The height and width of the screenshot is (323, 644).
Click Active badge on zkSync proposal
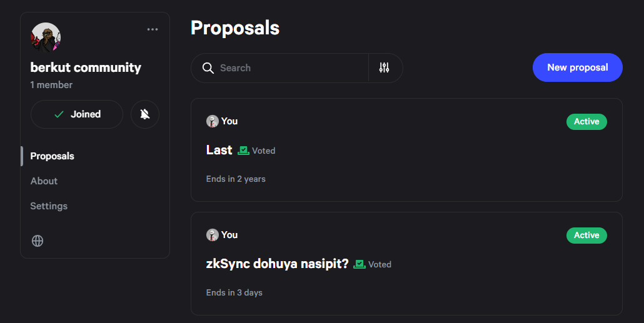(586, 236)
